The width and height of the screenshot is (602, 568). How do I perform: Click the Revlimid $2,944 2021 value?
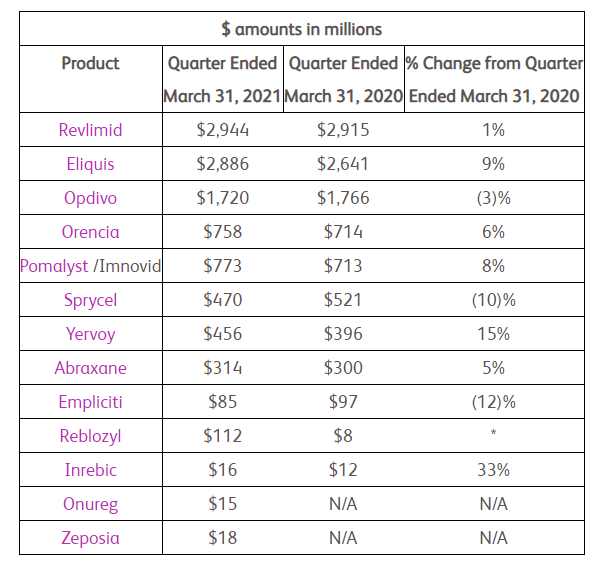223,130
